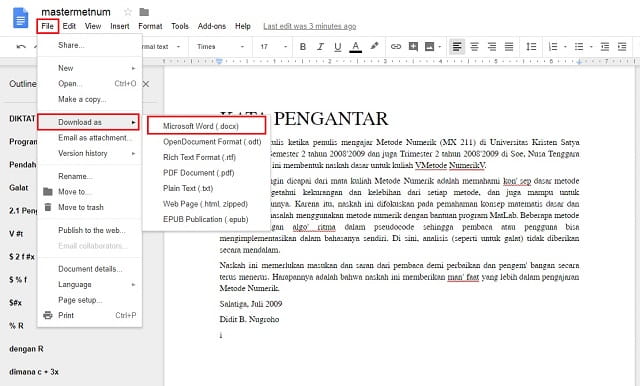This screenshot has width=640, height=386.
Task: Download as Web Page (.html, zipped)
Action: point(207,204)
